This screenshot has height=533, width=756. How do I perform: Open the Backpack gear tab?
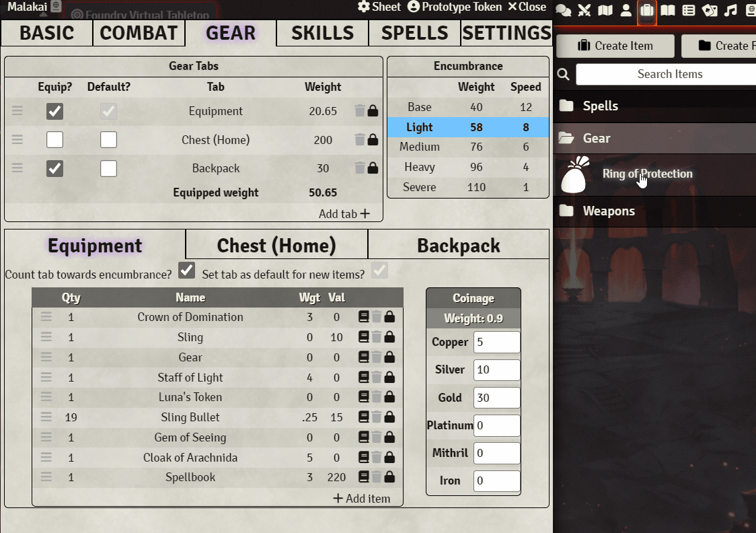coord(459,246)
